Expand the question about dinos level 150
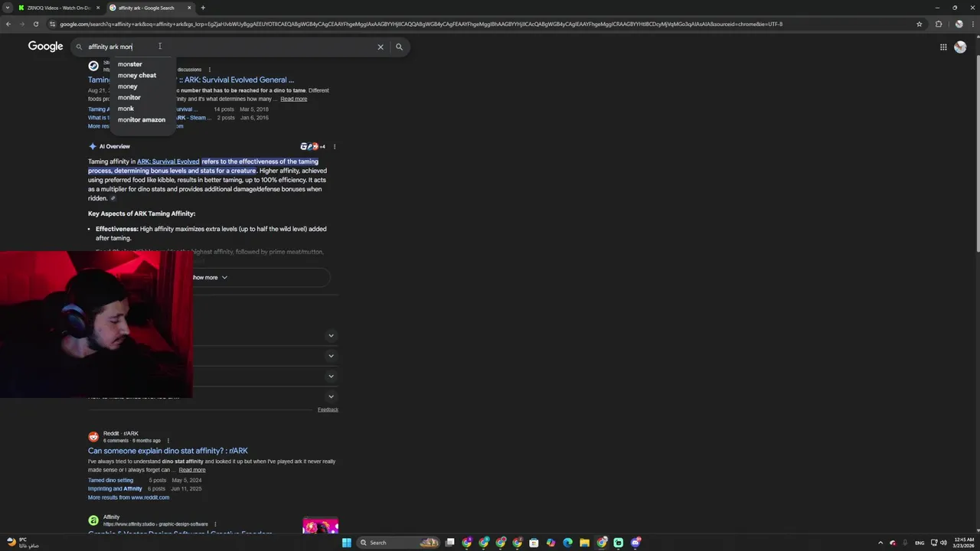The height and width of the screenshot is (551, 980). coord(331,396)
